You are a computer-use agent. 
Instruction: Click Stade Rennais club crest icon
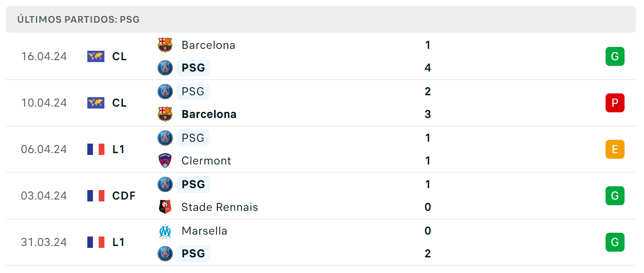coord(165,207)
